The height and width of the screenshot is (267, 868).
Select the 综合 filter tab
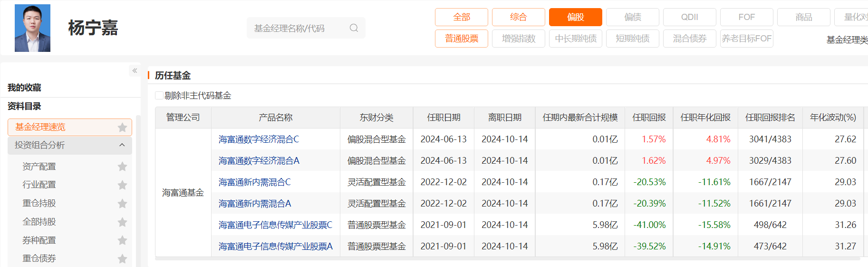[518, 17]
